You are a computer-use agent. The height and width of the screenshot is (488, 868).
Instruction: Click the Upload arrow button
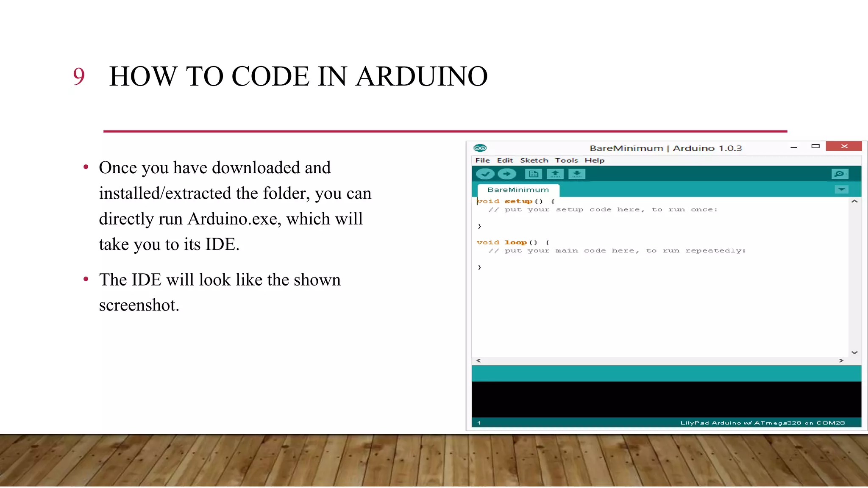[507, 174]
